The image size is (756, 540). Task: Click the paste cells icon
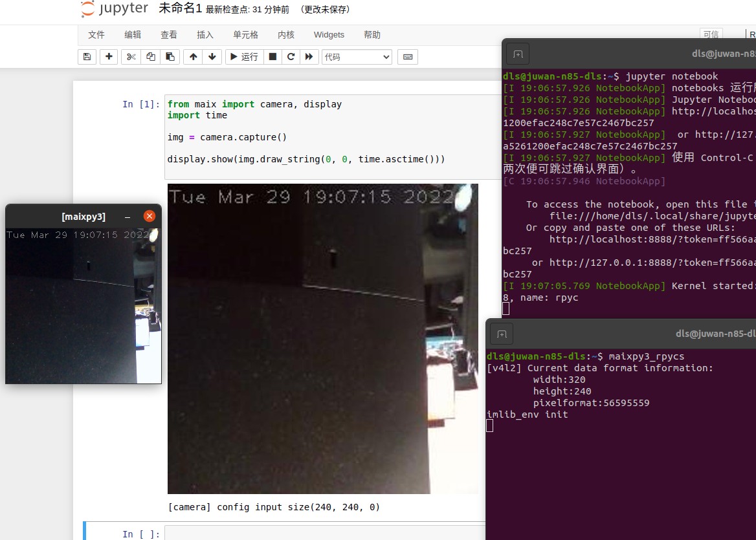pos(170,57)
